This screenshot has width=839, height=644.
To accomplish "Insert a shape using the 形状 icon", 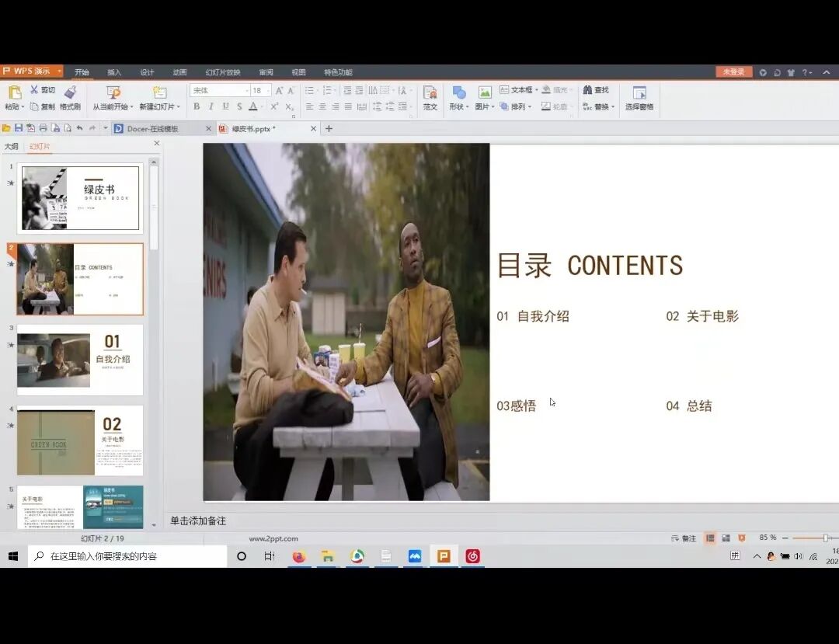I will (x=459, y=97).
